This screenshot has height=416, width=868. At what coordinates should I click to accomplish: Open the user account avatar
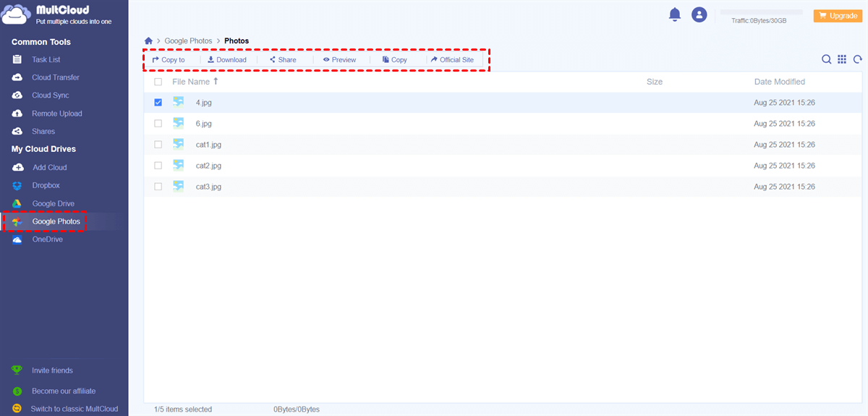pyautogui.click(x=699, y=14)
